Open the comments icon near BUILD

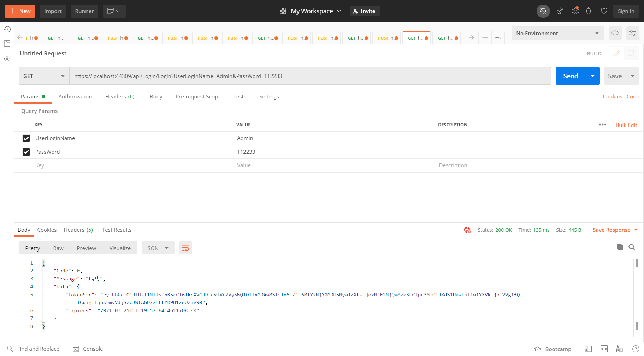pyautogui.click(x=631, y=53)
